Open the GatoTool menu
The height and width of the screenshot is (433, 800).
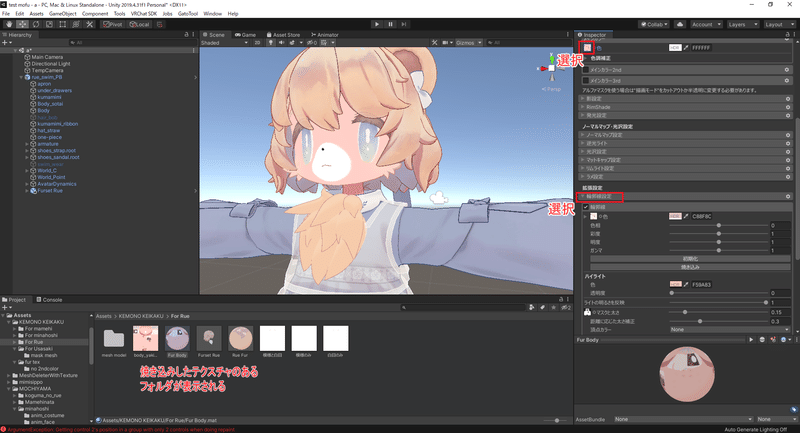tap(188, 14)
